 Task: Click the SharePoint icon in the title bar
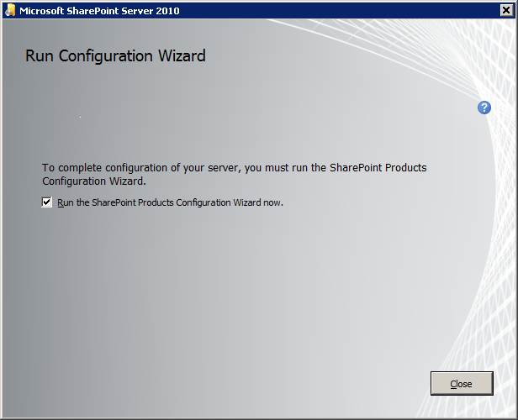click(x=10, y=10)
